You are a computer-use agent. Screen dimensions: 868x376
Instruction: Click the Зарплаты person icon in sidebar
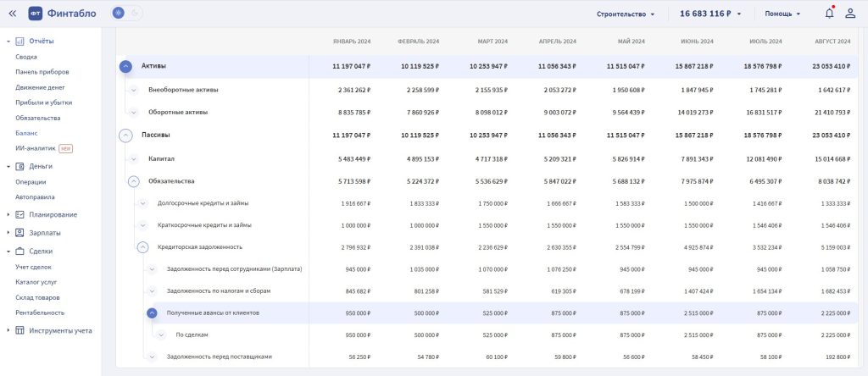20,233
